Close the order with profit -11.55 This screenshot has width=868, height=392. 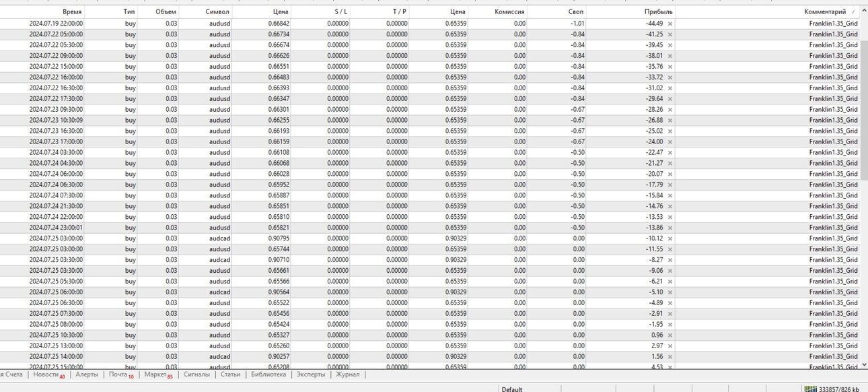[670, 249]
